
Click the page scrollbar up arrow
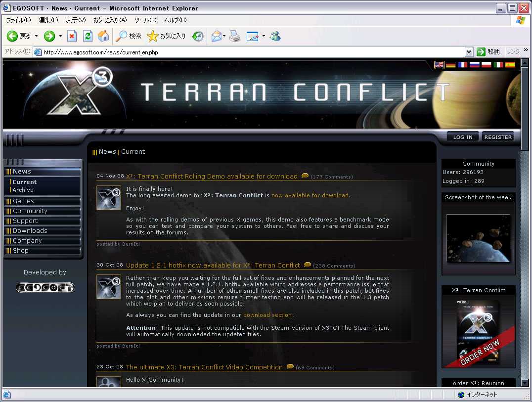point(525,62)
